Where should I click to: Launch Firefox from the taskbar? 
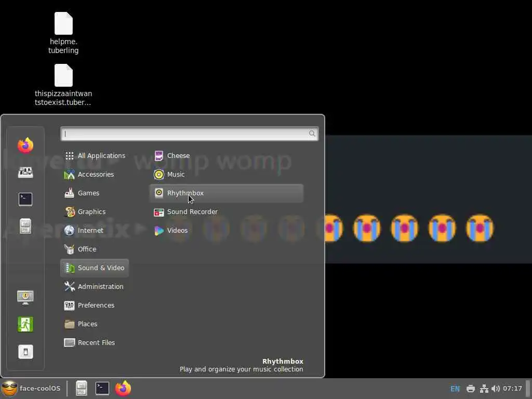click(123, 388)
